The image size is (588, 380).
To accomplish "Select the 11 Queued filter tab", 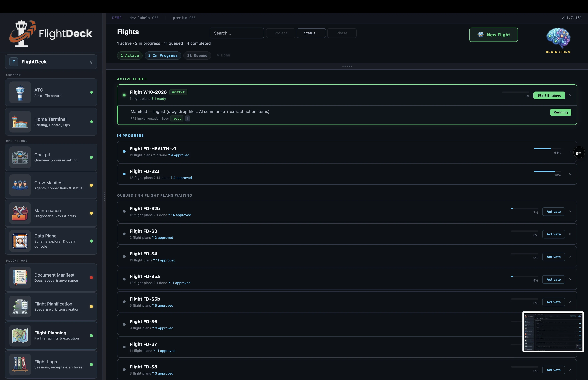I will (197, 55).
